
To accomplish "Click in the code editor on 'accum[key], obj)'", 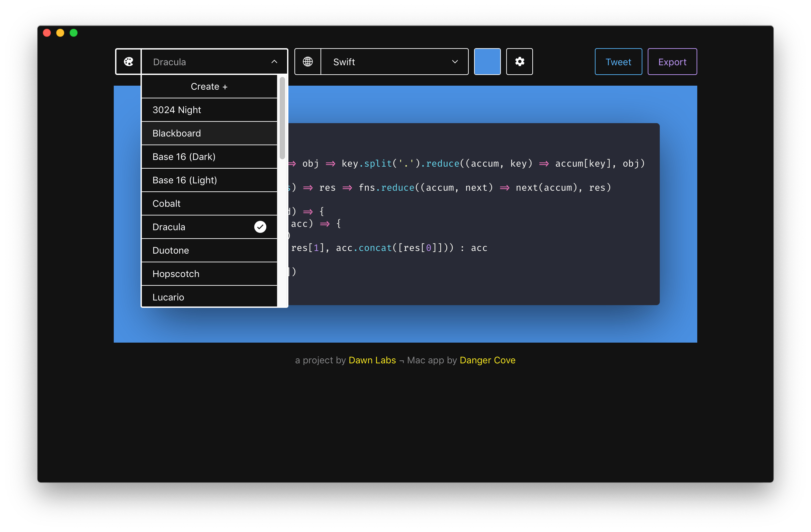I will point(600,164).
